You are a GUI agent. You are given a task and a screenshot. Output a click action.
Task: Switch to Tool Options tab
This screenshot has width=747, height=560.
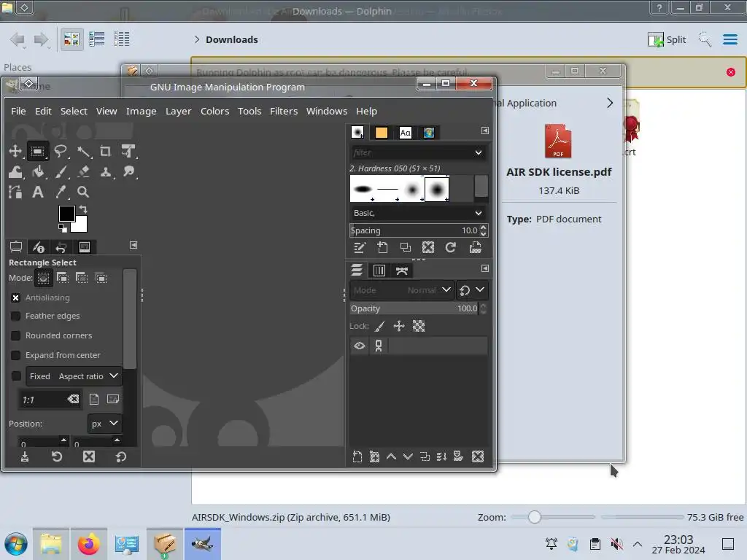click(16, 246)
